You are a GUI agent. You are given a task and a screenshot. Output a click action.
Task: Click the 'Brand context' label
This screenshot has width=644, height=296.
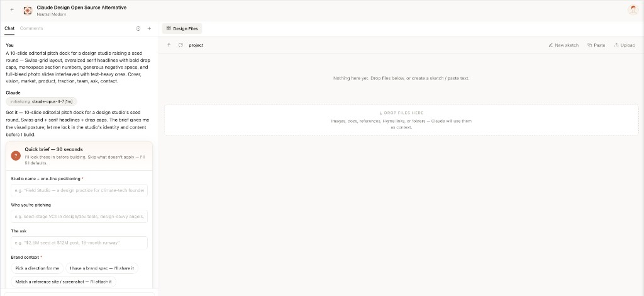[25, 258]
